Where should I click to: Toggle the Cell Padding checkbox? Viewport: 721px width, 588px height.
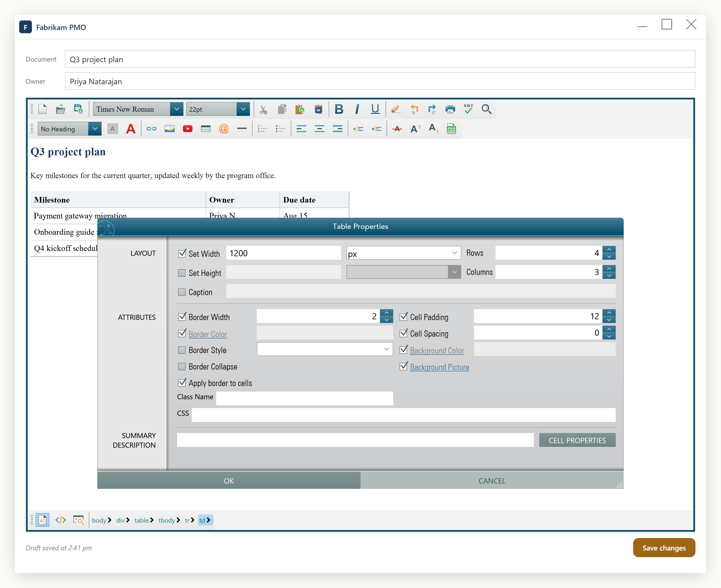coord(403,317)
